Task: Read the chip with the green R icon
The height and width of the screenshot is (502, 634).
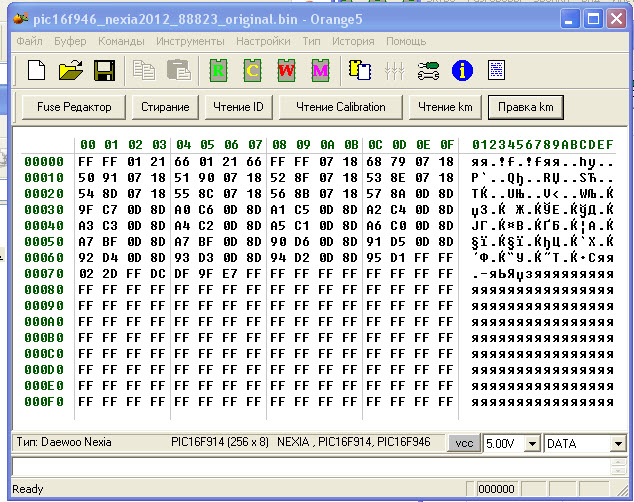Action: [x=218, y=70]
